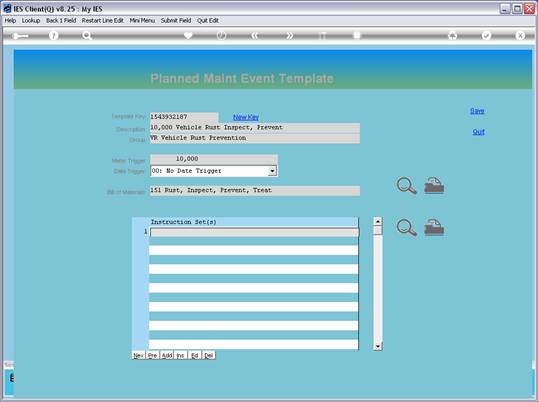Viewport: 538px width, 402px height.
Task: Click the New Key link
Action: (x=246, y=117)
